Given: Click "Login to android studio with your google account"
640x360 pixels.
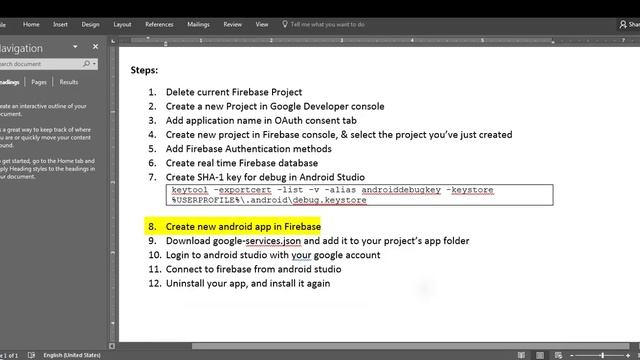Looking at the screenshot, I should click(x=273, y=255).
